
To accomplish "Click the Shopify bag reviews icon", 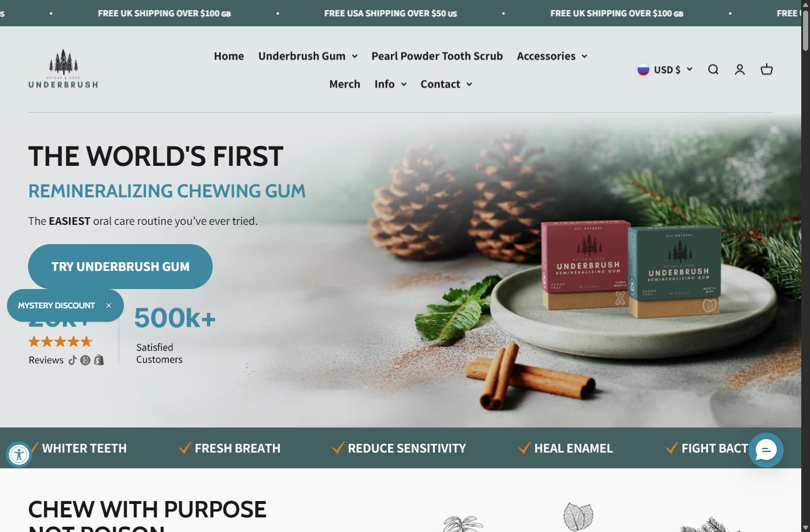I will [x=99, y=360].
